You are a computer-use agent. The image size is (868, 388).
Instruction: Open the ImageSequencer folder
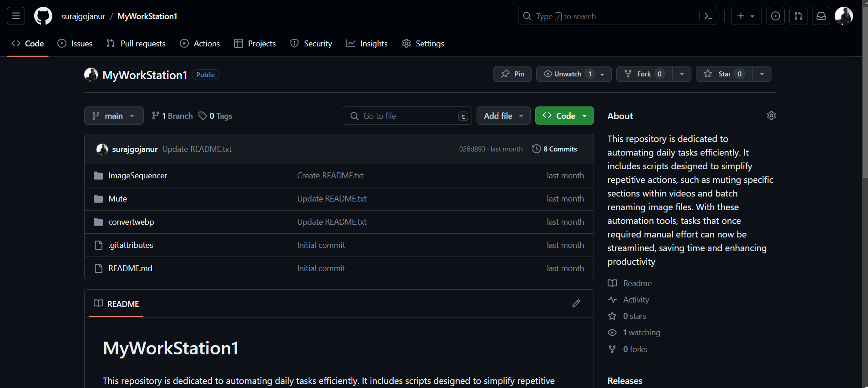tap(137, 176)
